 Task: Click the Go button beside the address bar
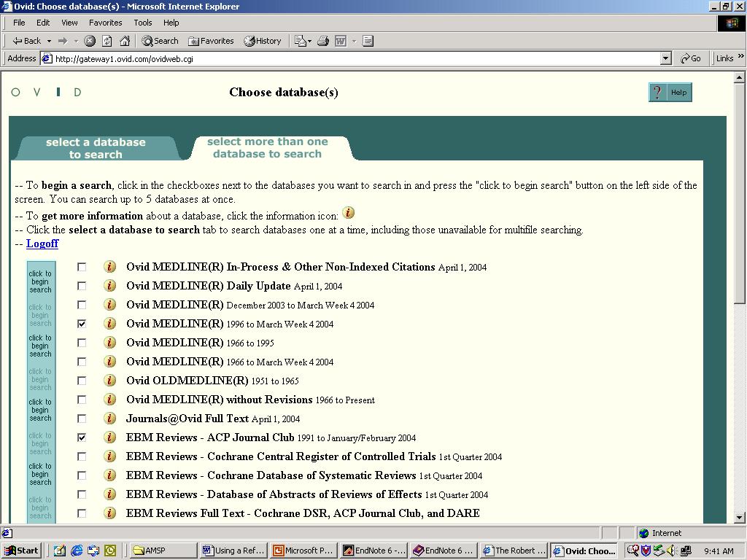(x=691, y=58)
